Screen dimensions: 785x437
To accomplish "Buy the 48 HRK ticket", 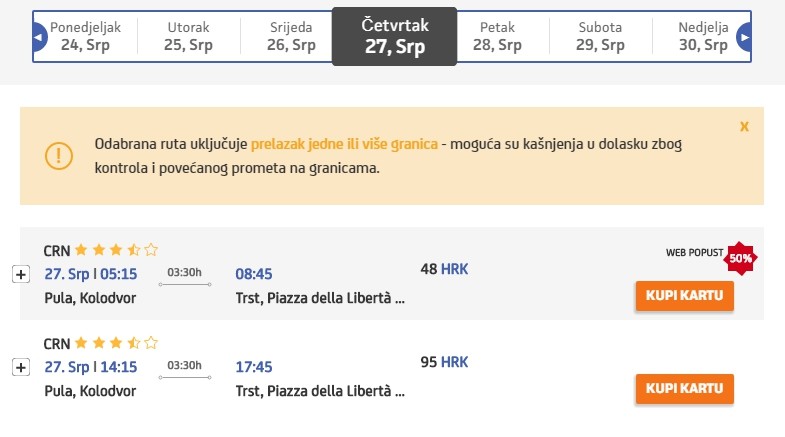I will coord(685,297).
